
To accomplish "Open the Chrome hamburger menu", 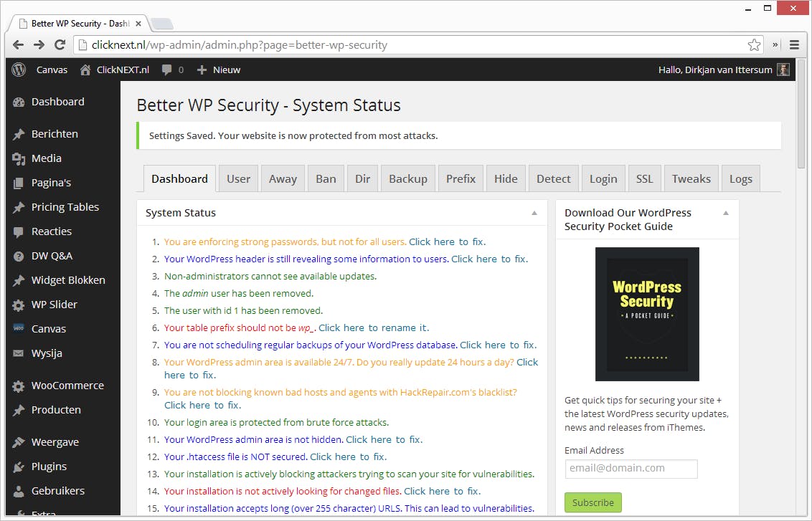I will (x=794, y=44).
